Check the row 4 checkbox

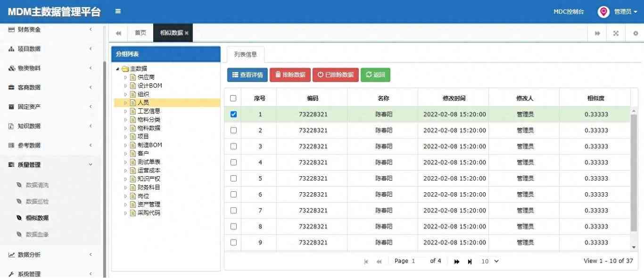pos(233,162)
